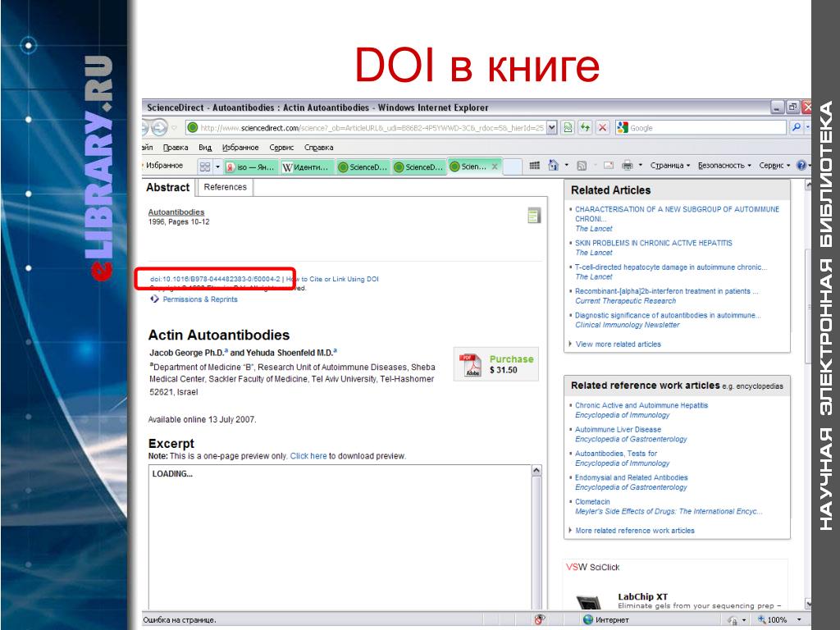Open the Autoantibodies book link
840x630 pixels.
coord(176,212)
